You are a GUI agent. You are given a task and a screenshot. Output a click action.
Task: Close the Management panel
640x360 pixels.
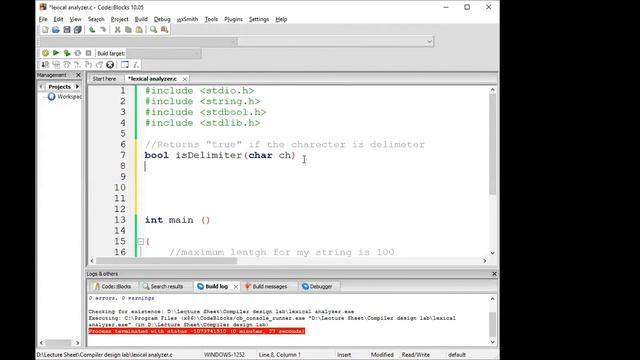[78, 75]
